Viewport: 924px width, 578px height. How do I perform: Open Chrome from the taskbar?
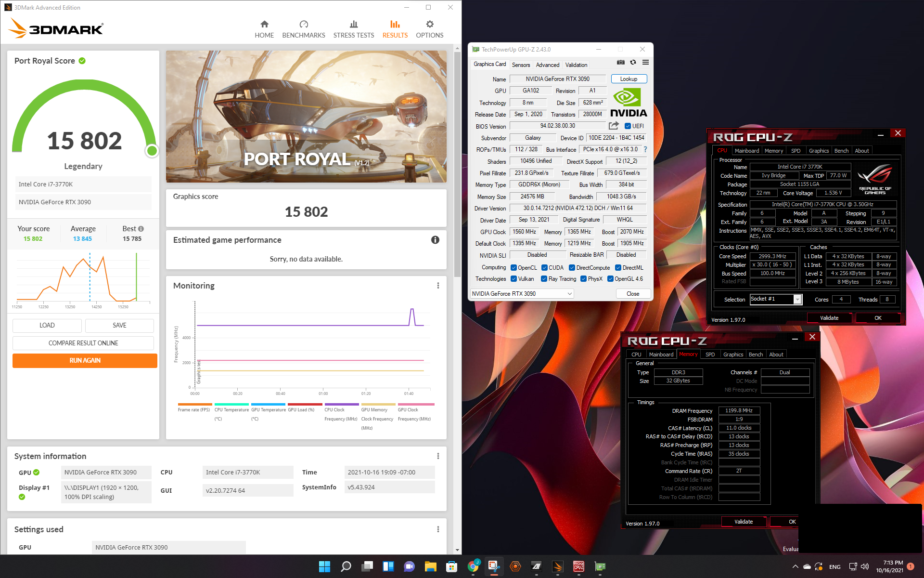[x=473, y=566]
